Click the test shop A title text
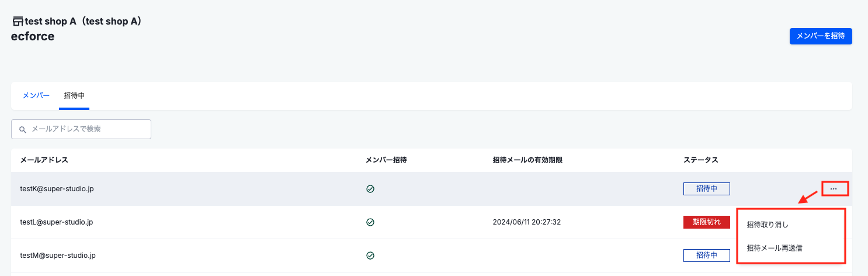The height and width of the screenshot is (276, 868). [x=84, y=22]
